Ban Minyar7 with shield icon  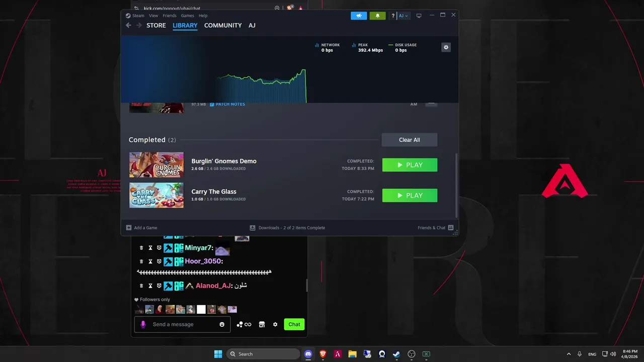pos(159,248)
